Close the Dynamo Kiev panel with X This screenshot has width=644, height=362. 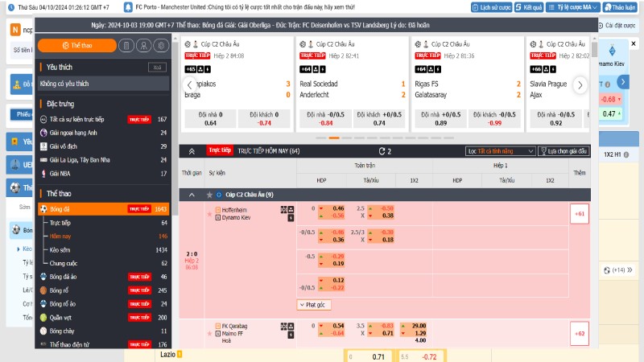[x=633, y=43]
